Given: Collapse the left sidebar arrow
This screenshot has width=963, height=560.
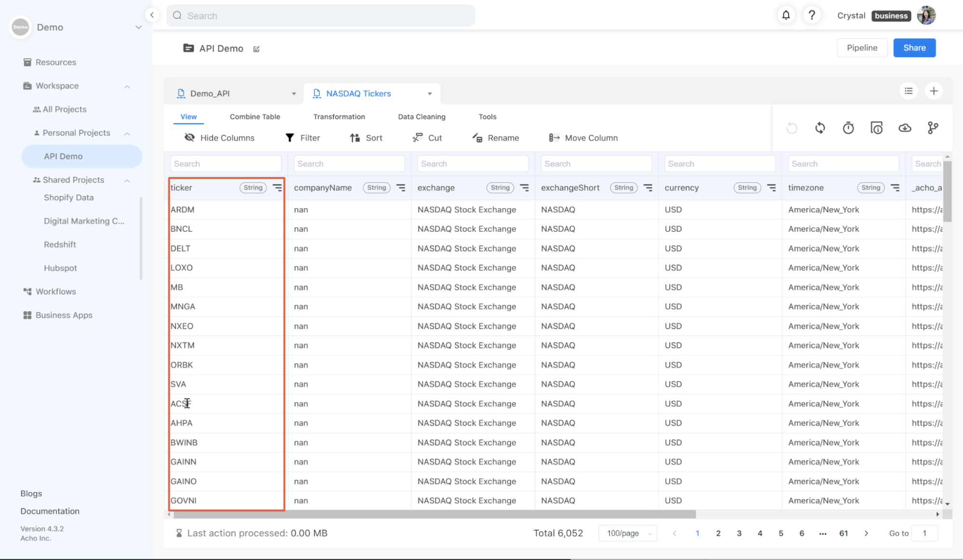Looking at the screenshot, I should point(152,15).
